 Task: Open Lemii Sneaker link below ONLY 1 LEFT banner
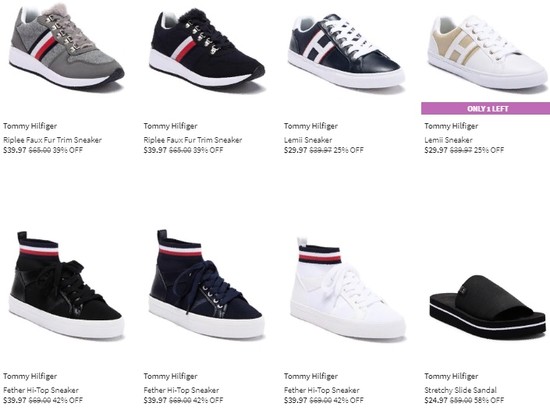coord(448,140)
